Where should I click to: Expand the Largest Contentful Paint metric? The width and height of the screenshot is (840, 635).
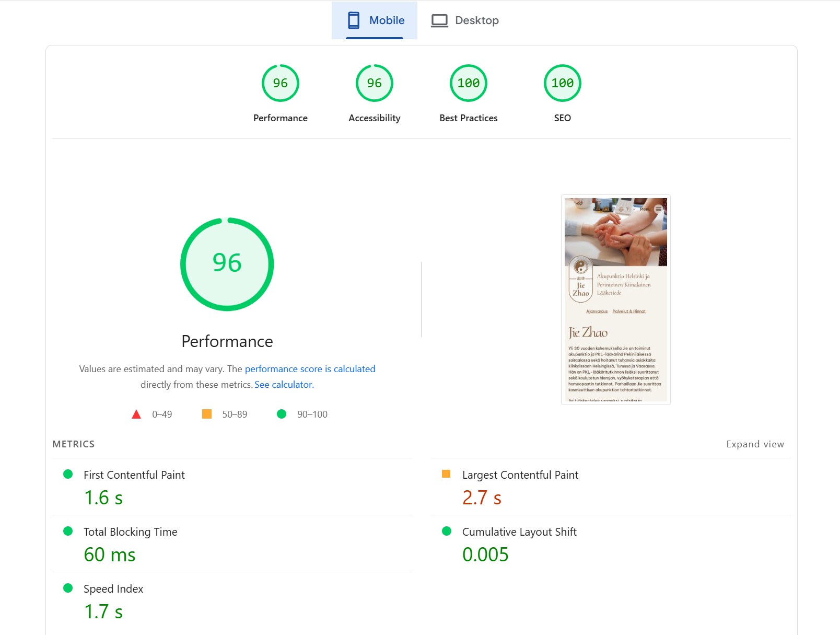pos(520,475)
